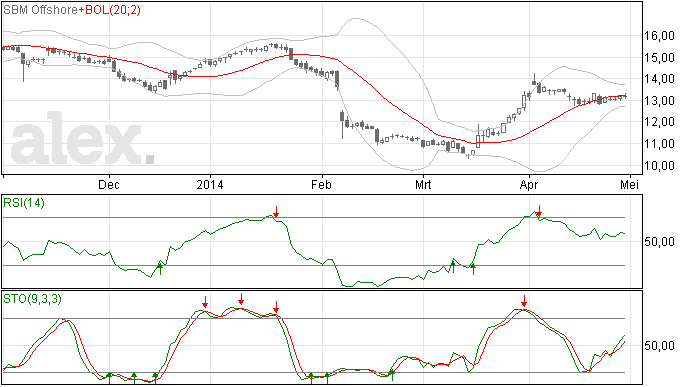
Task: Click the April red sell arrow in STO panel
Action: point(524,301)
